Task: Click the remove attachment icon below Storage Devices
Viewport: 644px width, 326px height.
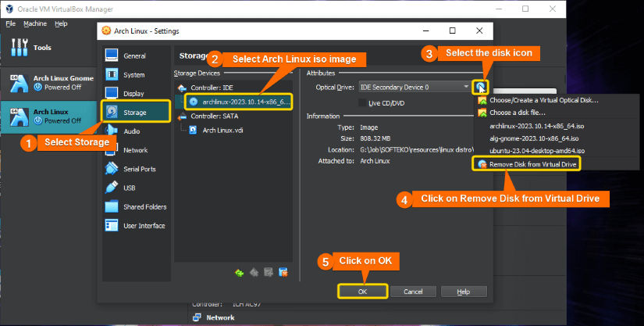Action: [x=283, y=273]
